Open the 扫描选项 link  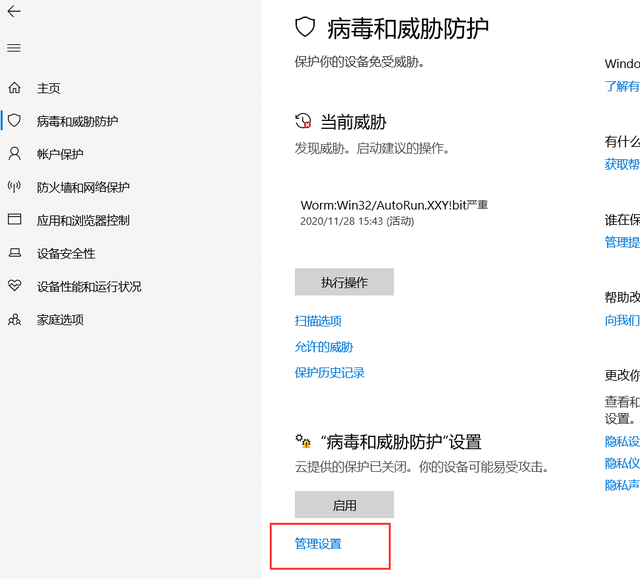point(318,321)
